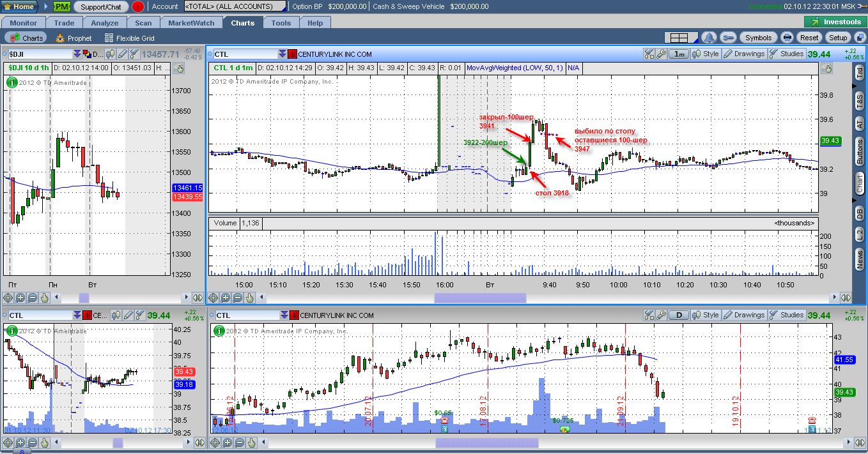This screenshot has height=454, width=868.
Task: Open the Studies menu on the CTL daily chart
Action: pos(786,315)
